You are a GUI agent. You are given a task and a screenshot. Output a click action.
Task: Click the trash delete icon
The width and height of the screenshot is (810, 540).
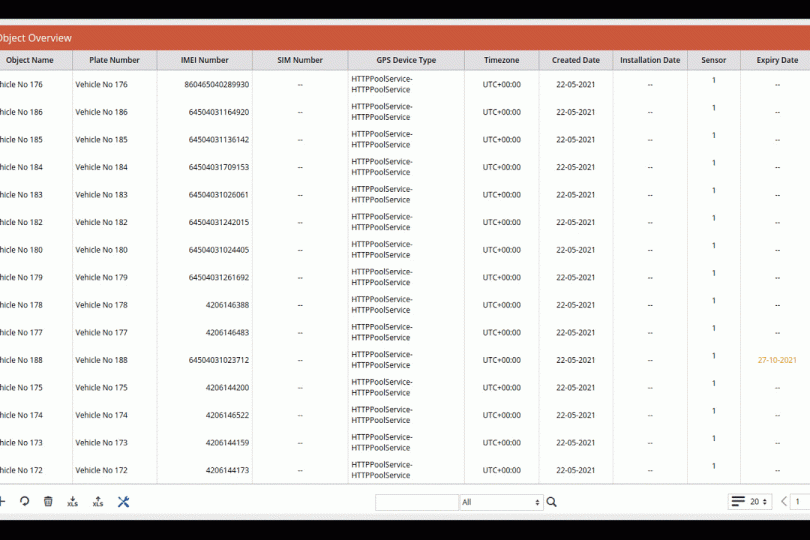coord(48,502)
